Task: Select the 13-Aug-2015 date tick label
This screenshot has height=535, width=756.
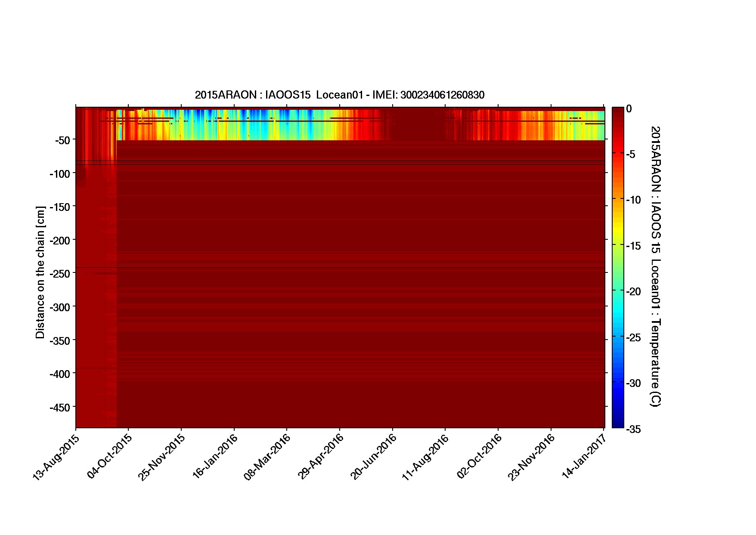Action: click(56, 457)
